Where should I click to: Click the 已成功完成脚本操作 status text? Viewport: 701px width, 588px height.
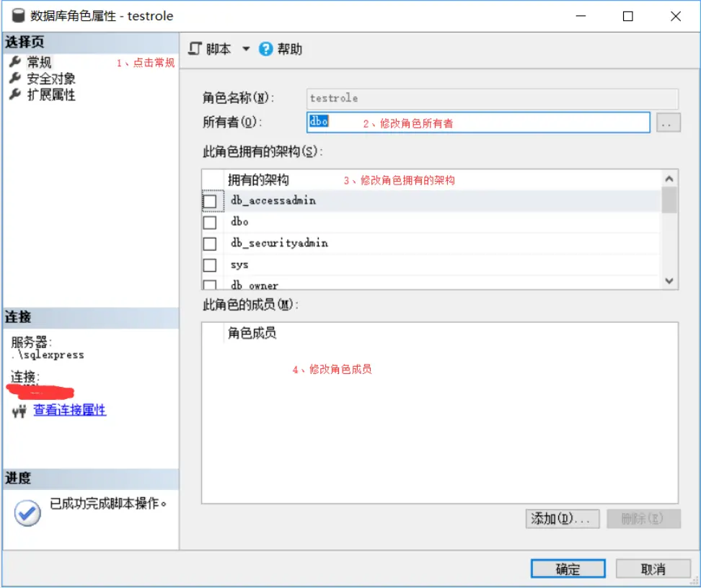107,504
